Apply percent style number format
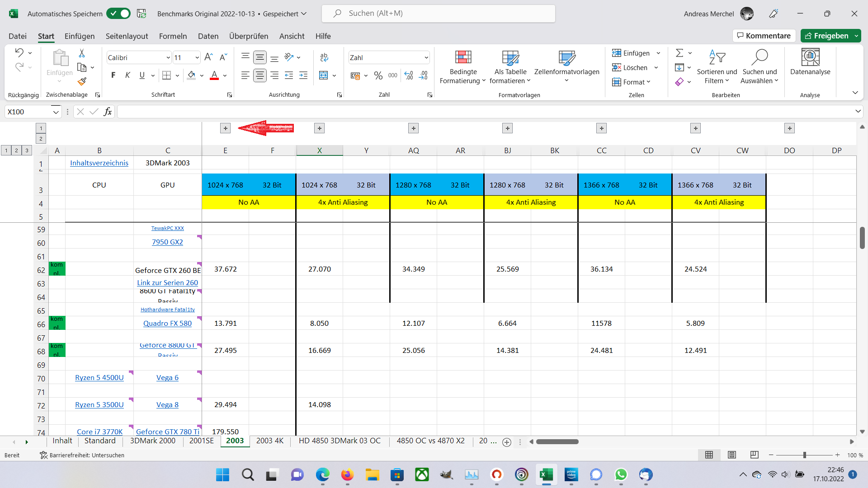This screenshot has width=868, height=488. point(378,75)
